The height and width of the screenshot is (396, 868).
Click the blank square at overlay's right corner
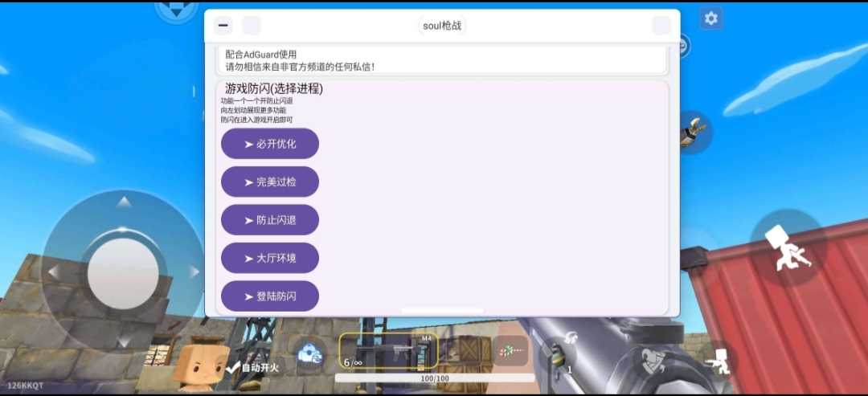(x=661, y=26)
